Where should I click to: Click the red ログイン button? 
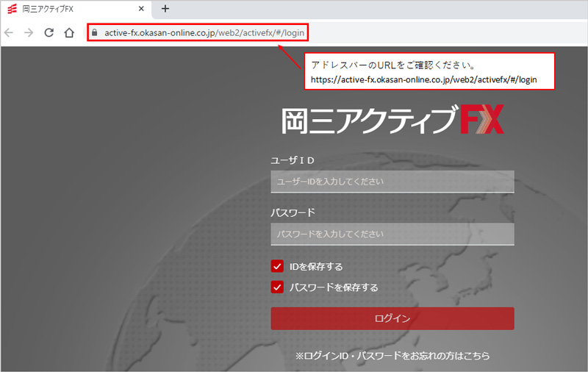coord(392,318)
